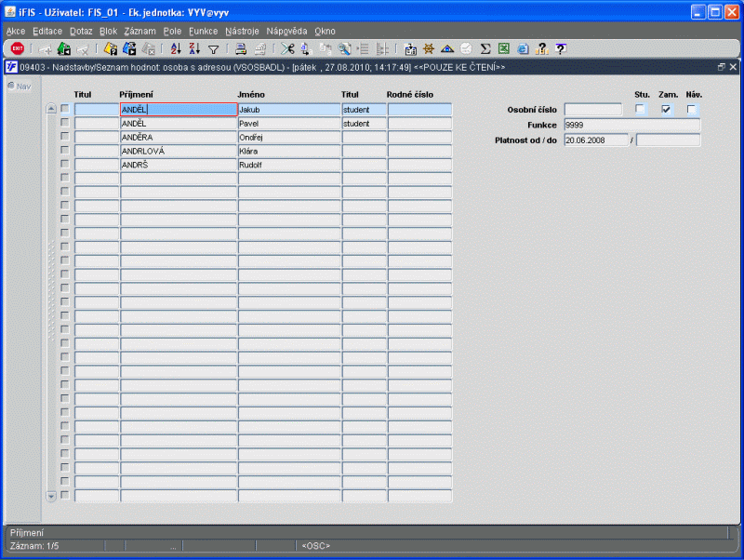The width and height of the screenshot is (744, 560).
Task: Sort ascending with the A-Z icon
Action: (x=176, y=48)
